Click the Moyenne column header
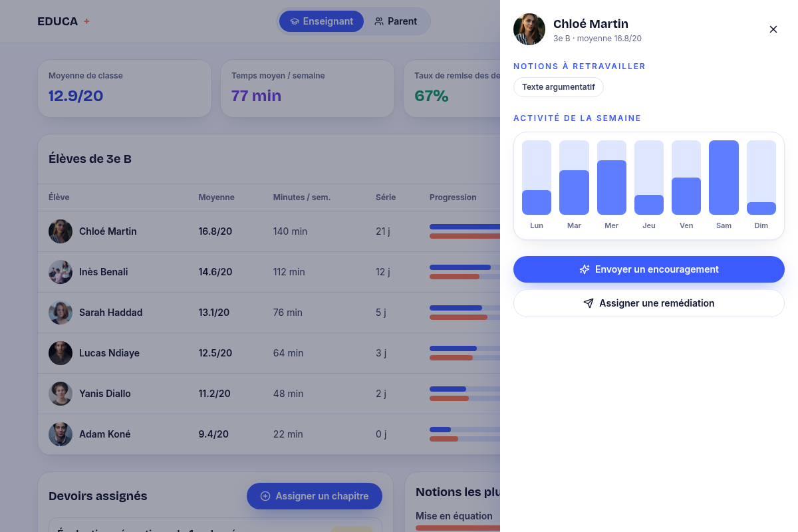 tap(216, 198)
